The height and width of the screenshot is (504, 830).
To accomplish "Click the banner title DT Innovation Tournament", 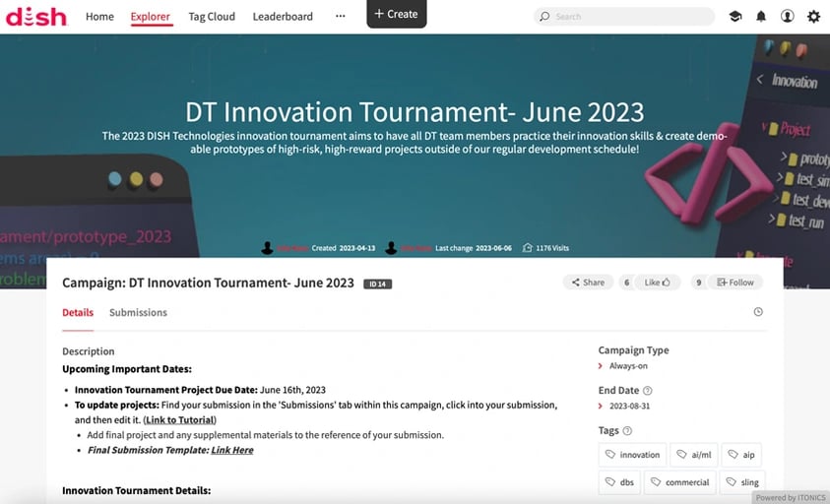I will tap(415, 112).
